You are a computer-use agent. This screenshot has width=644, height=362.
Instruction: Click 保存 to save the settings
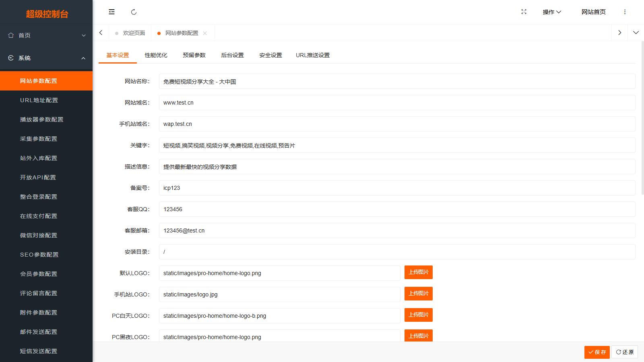click(597, 352)
